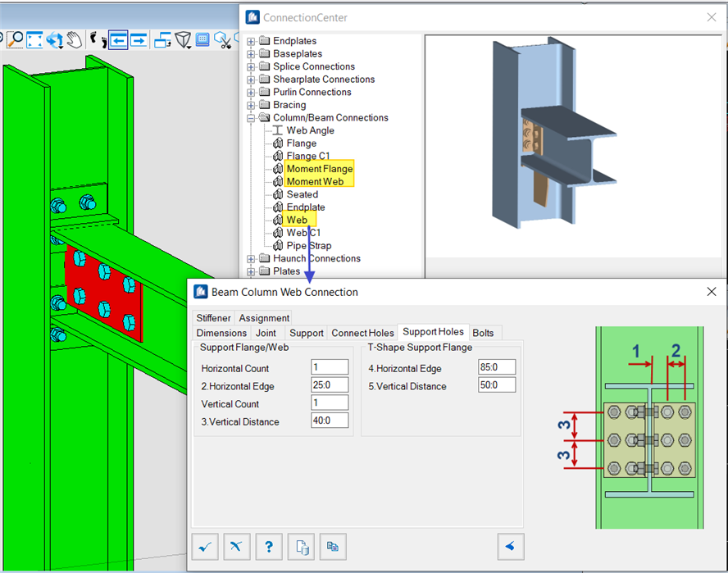Click the save-template document icon button
Viewport: 728px width, 573px height.
(x=301, y=546)
